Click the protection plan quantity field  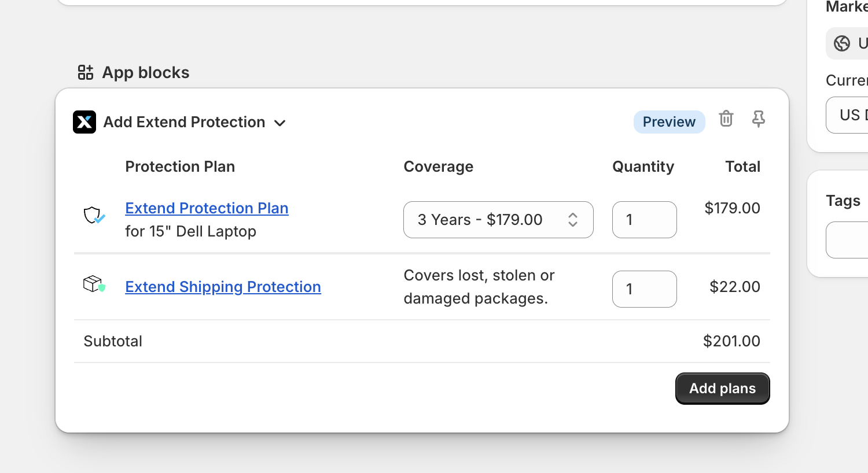645,220
